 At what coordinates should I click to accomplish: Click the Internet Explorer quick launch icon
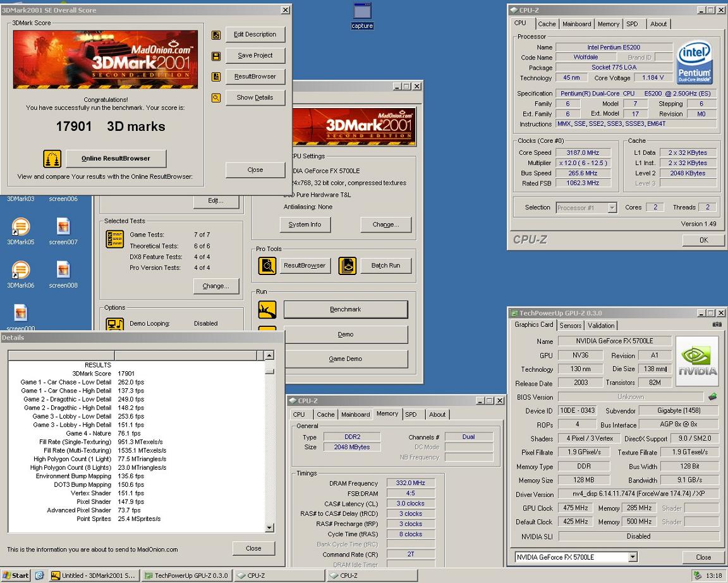39,575
